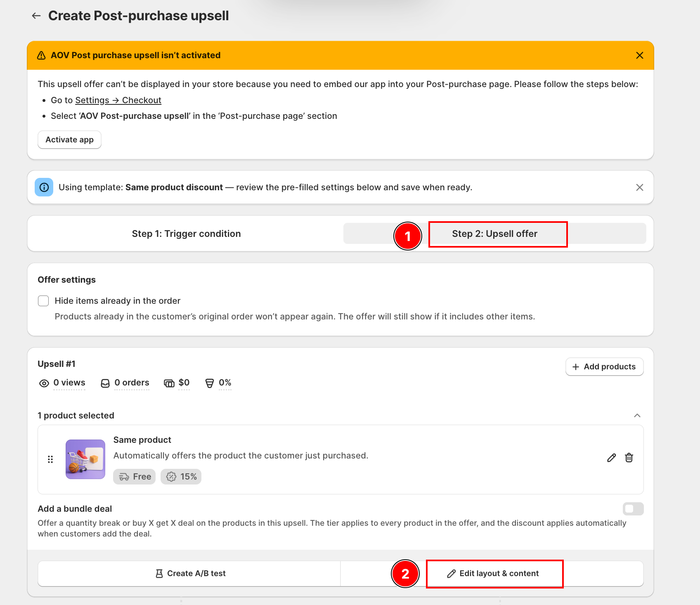
Task: Go back using the left arrow icon
Action: point(36,16)
